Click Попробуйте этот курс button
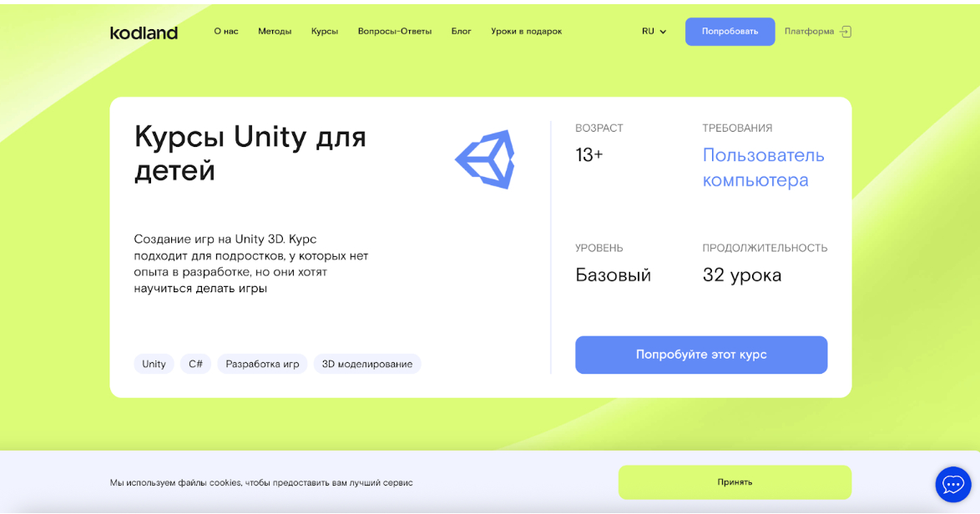980x514 pixels. (701, 355)
